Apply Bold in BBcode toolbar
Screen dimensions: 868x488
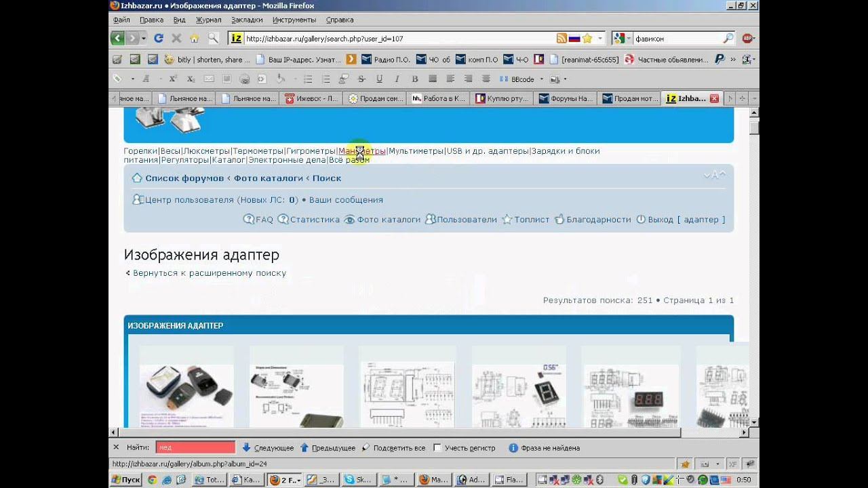click(414, 79)
